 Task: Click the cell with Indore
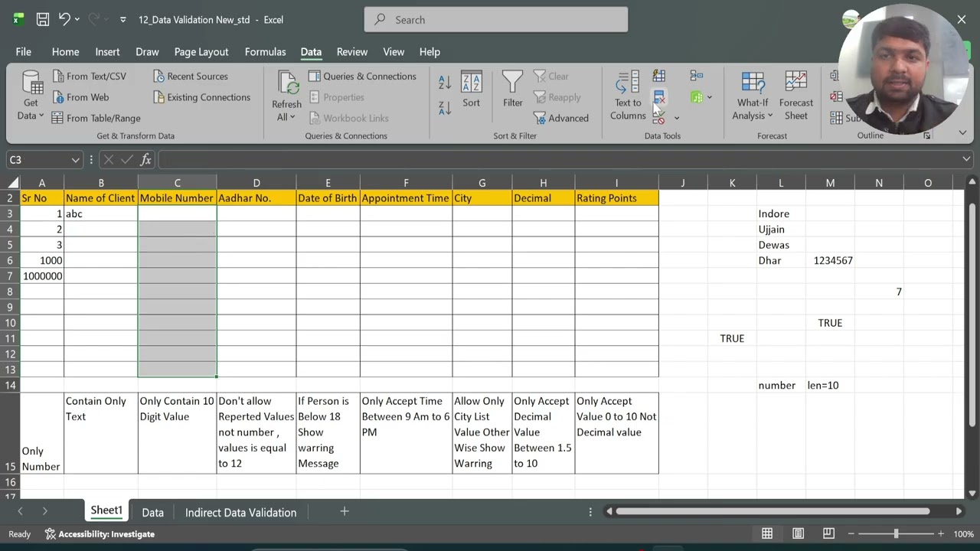tap(781, 214)
